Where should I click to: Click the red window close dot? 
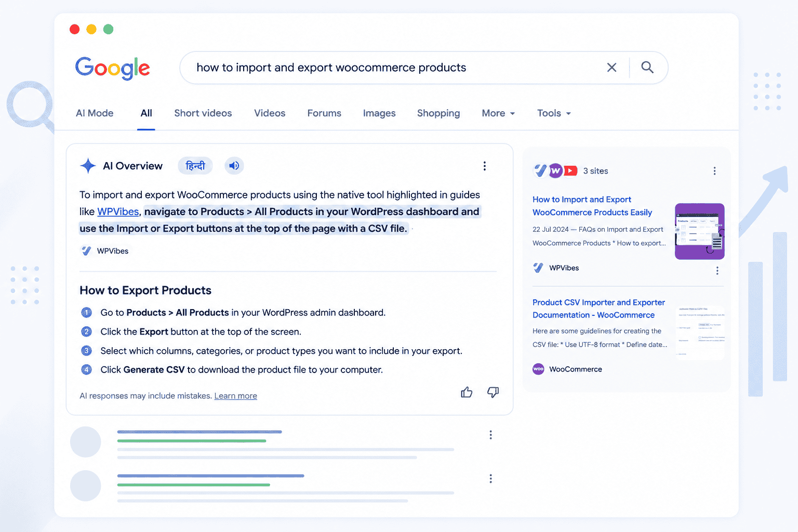tap(75, 29)
